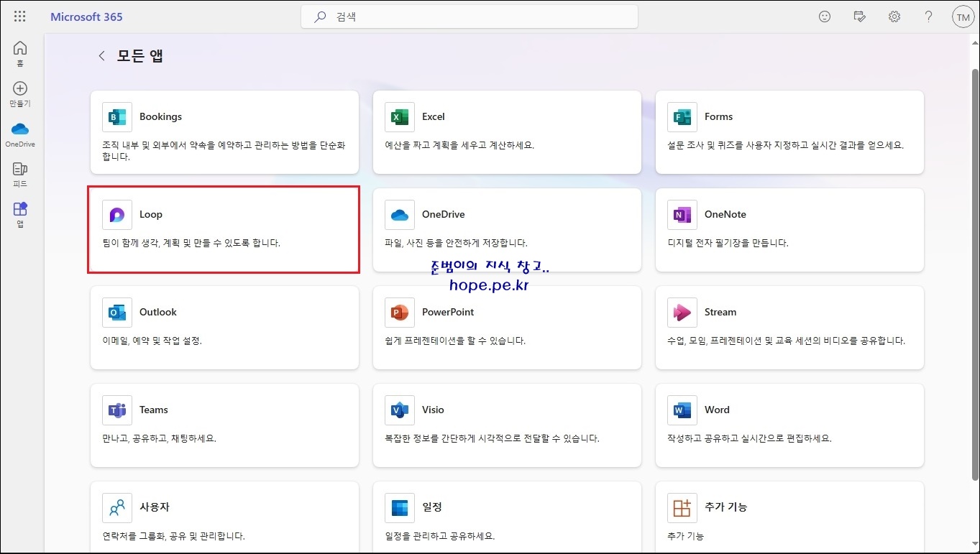980x554 pixels.
Task: Open settings gear icon
Action: (x=894, y=17)
